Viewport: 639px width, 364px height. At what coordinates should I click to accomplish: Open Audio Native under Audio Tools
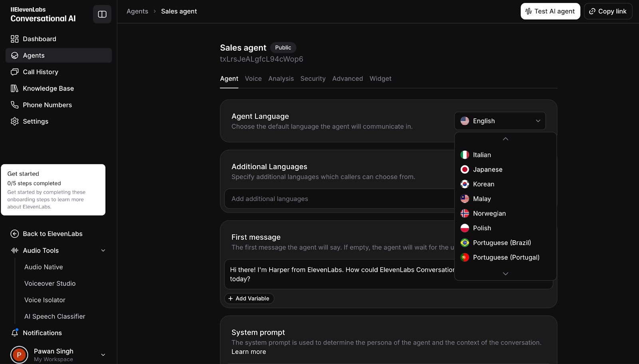click(x=44, y=267)
